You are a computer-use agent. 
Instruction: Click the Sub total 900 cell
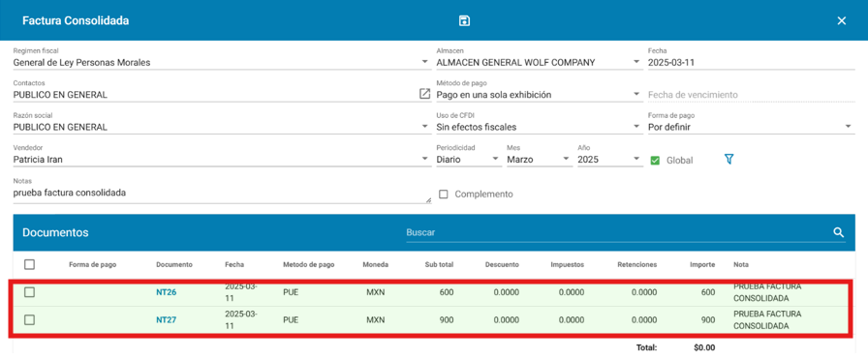447,319
